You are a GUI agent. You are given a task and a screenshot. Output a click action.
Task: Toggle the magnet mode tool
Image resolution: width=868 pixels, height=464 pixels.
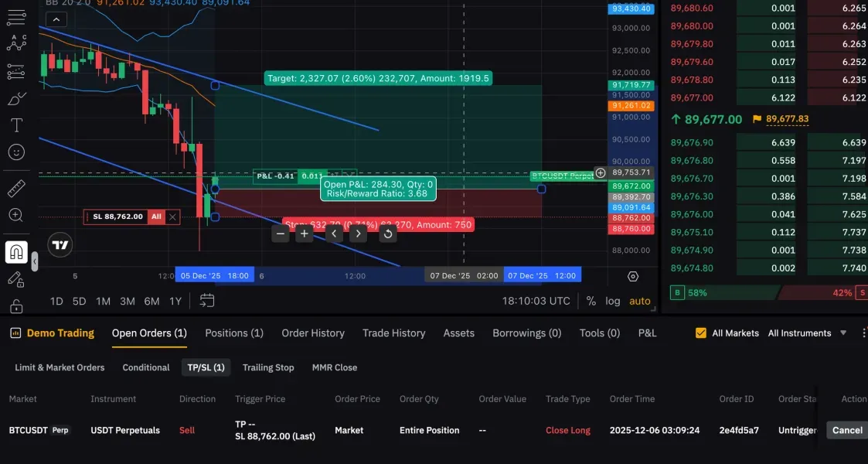16,252
